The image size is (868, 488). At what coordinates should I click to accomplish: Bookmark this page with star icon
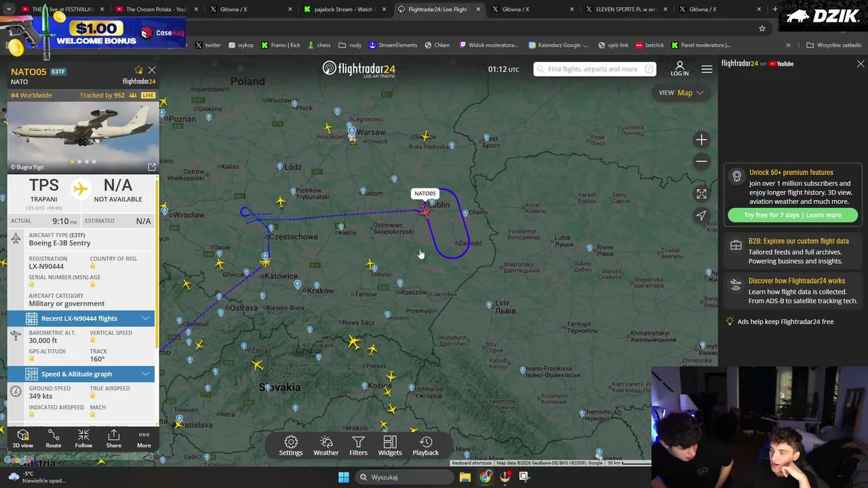(x=762, y=28)
